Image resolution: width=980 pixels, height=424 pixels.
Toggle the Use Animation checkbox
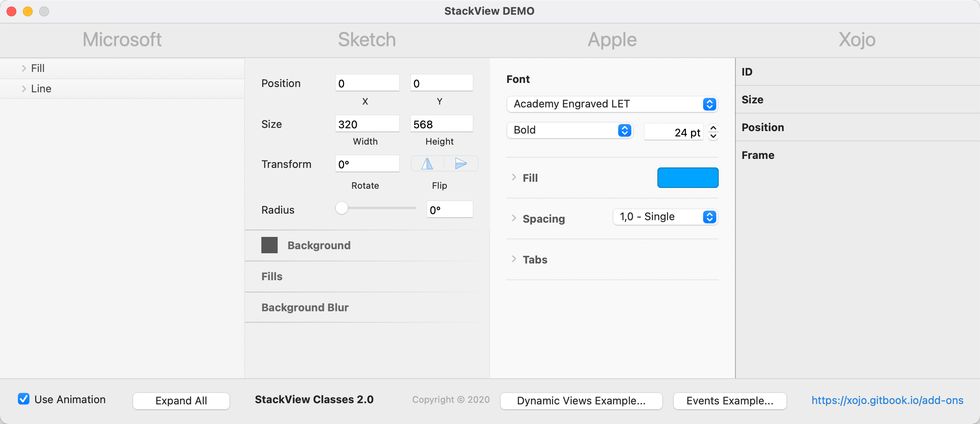tap(24, 399)
